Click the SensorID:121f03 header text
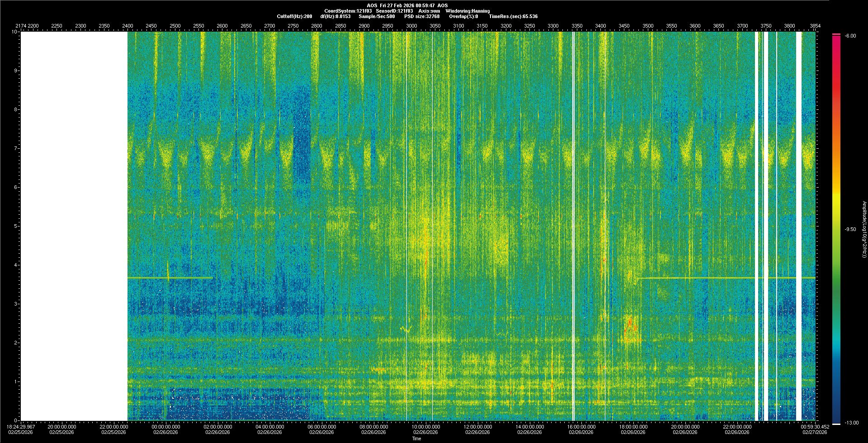The image size is (868, 443). pos(394,11)
